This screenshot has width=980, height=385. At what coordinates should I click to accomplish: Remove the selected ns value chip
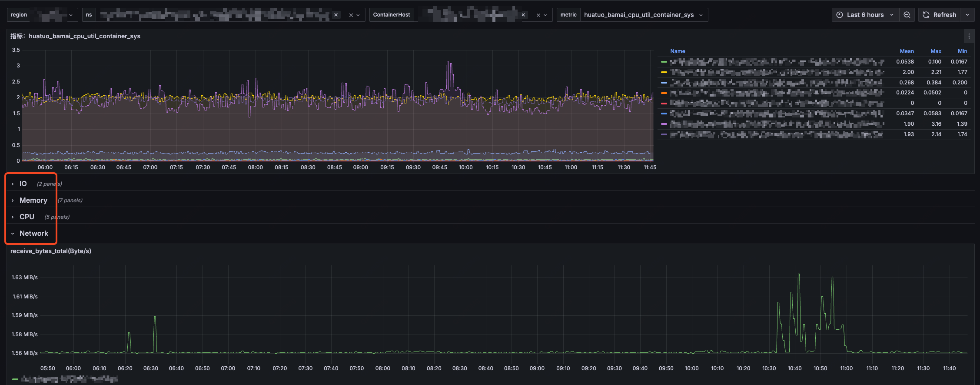336,15
